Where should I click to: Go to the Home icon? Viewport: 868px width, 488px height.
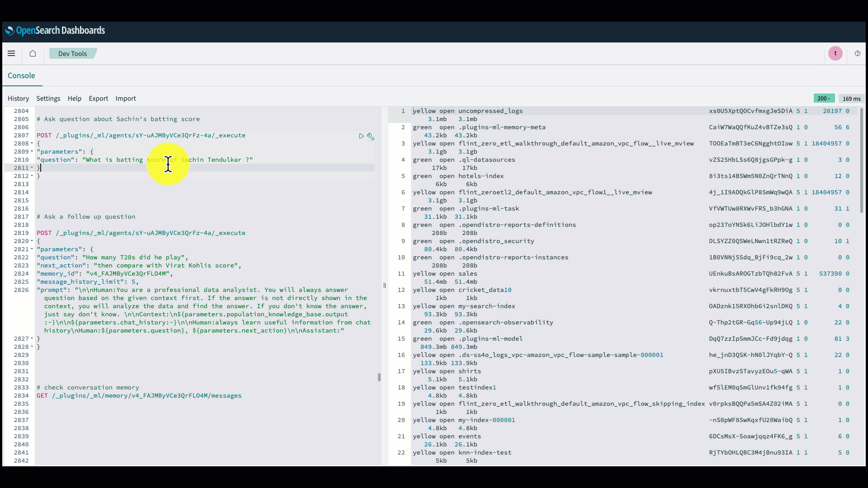33,53
